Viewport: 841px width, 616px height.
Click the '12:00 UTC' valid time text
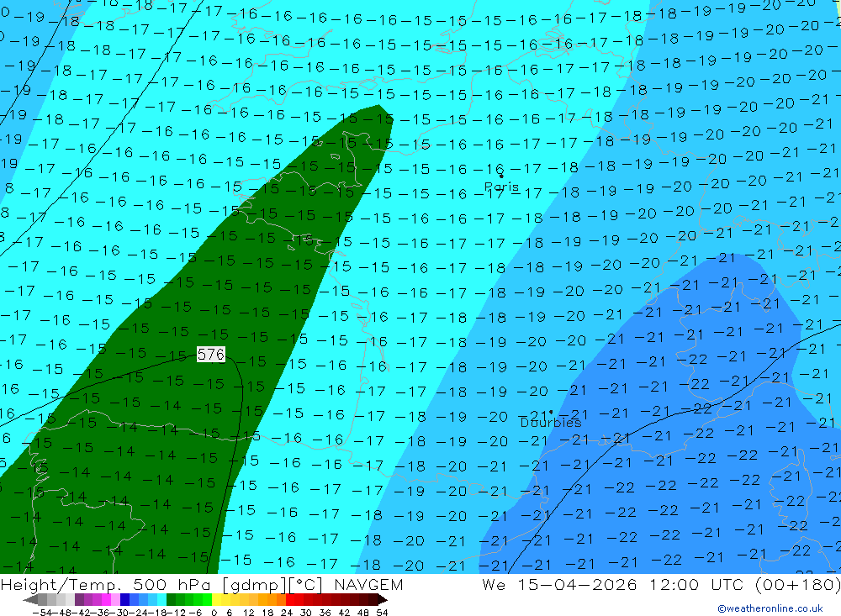699,584
